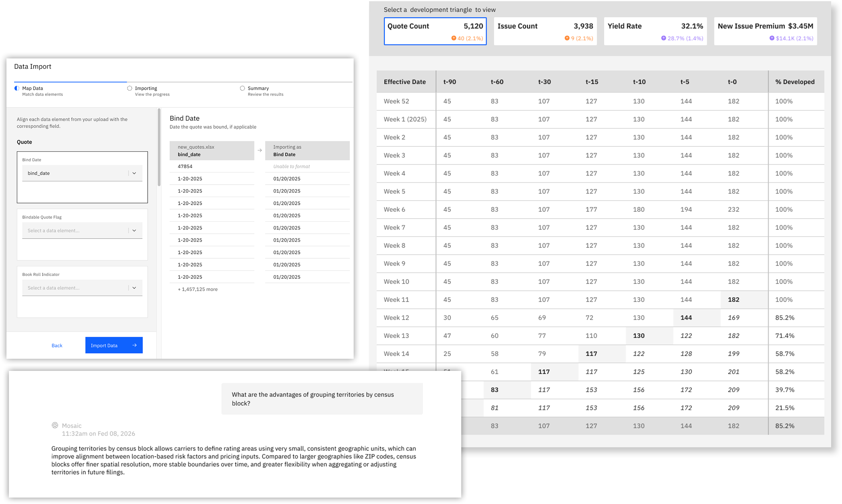Click the arrow icon between mapping columns
Screen dimensions: 842x504
tap(260, 150)
